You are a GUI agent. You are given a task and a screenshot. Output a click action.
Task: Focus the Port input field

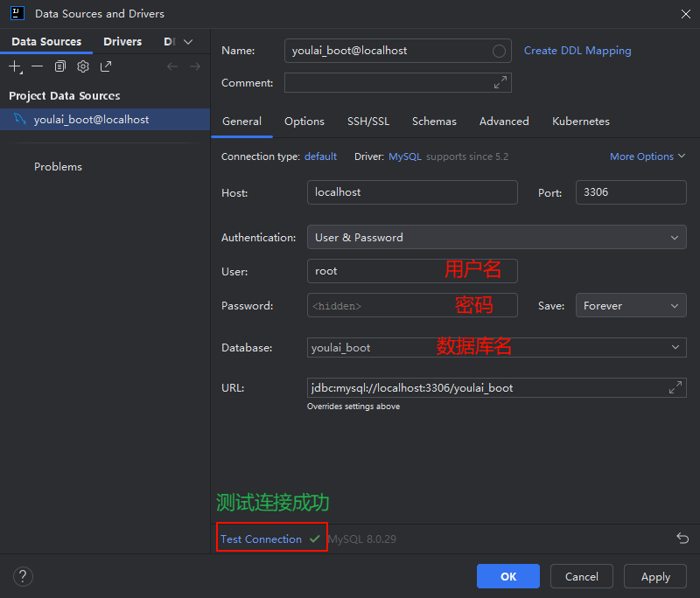[x=631, y=192]
